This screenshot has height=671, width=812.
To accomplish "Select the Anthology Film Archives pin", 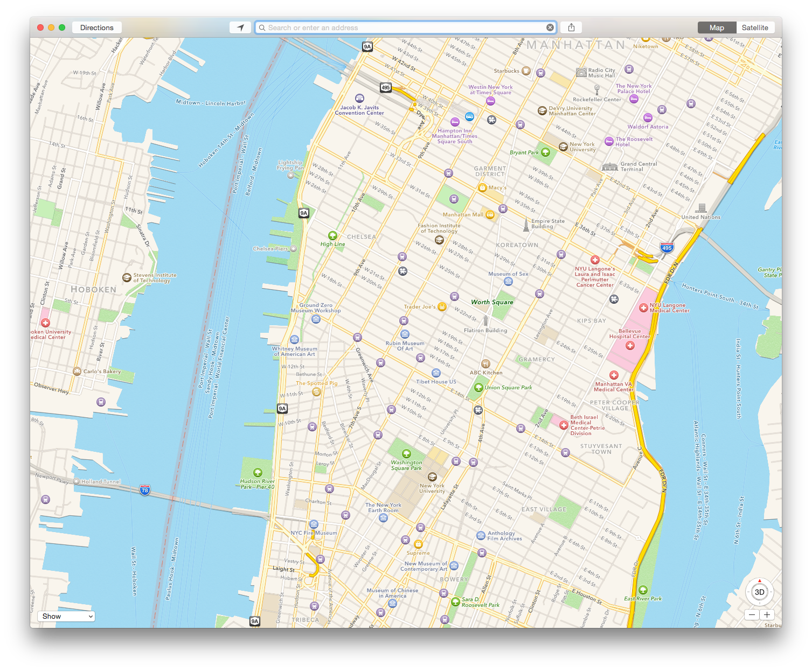I will pyautogui.click(x=481, y=535).
